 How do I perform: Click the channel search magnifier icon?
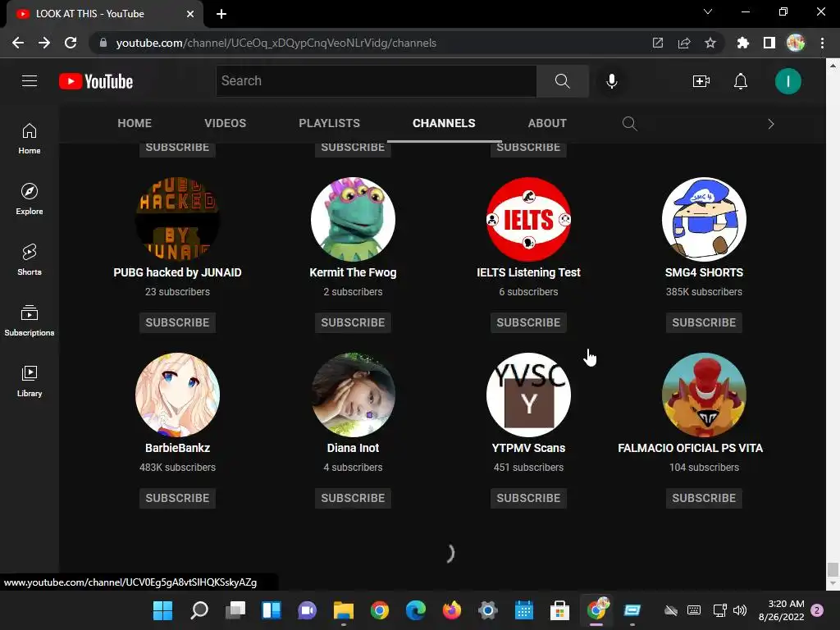[x=629, y=124]
